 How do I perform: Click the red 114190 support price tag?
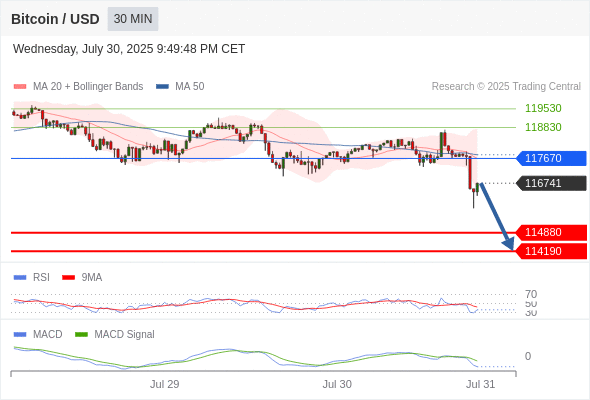coord(551,251)
